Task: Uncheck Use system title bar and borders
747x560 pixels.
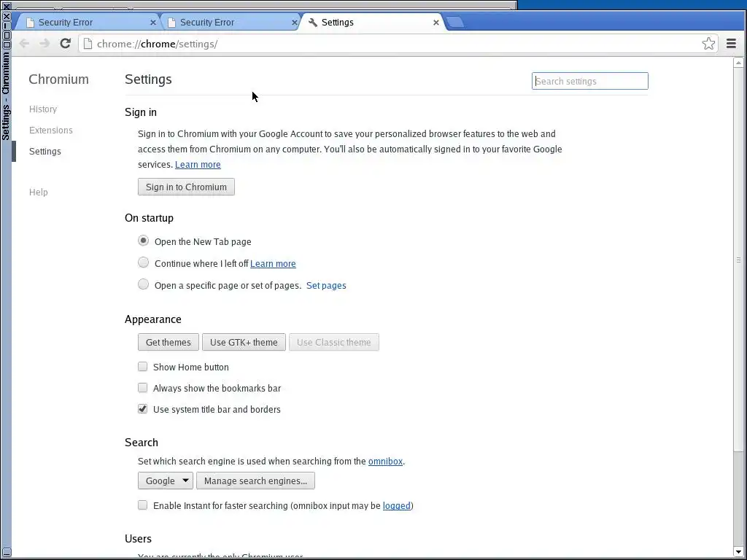Action: click(142, 409)
